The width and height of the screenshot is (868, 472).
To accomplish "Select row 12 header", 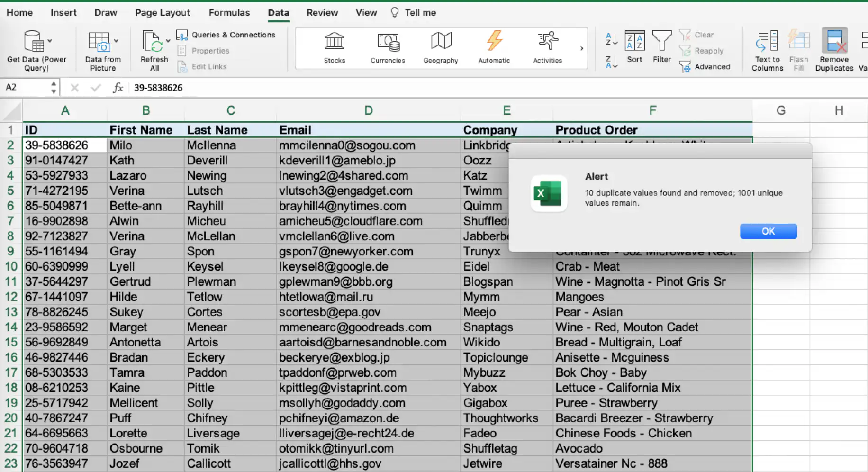I will (11, 297).
